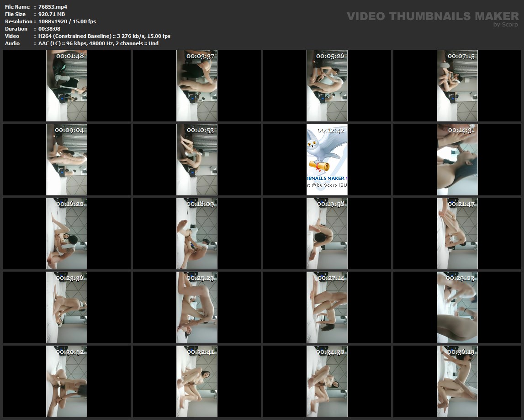
Task: Click the last frame at 00:36:19
Action: click(x=457, y=381)
